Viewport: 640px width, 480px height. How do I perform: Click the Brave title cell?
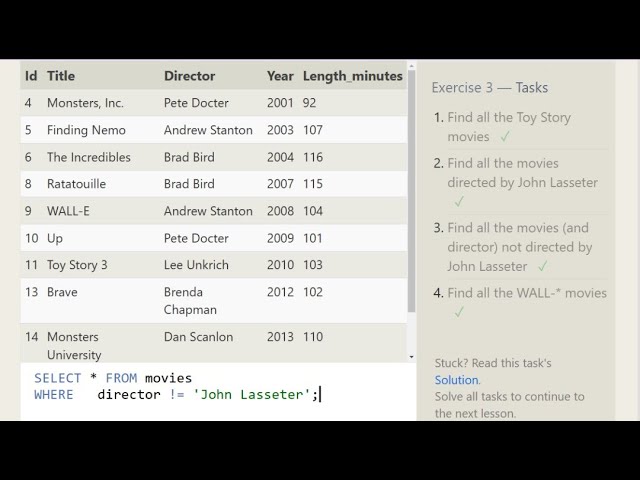click(x=62, y=292)
